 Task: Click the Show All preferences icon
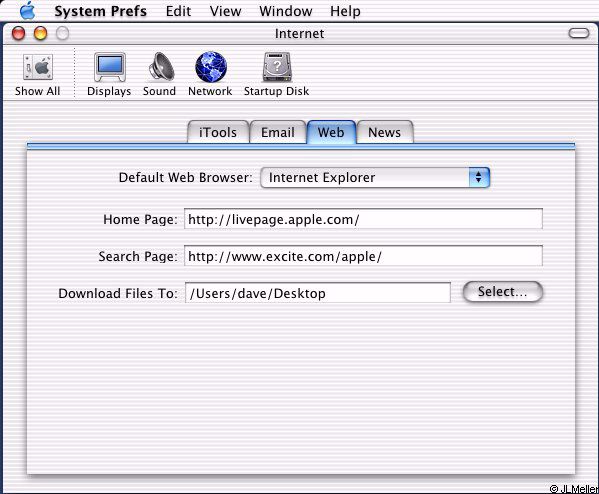coord(37,67)
